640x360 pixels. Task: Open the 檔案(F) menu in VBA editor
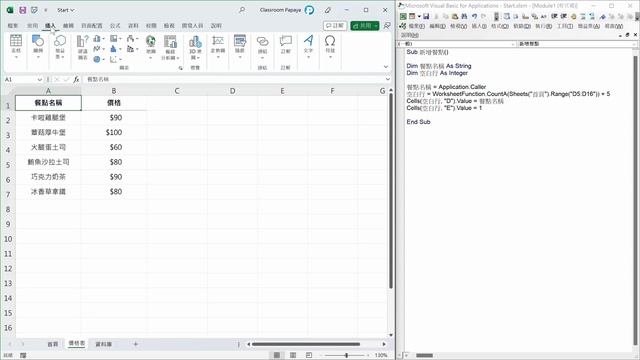[x=417, y=26]
